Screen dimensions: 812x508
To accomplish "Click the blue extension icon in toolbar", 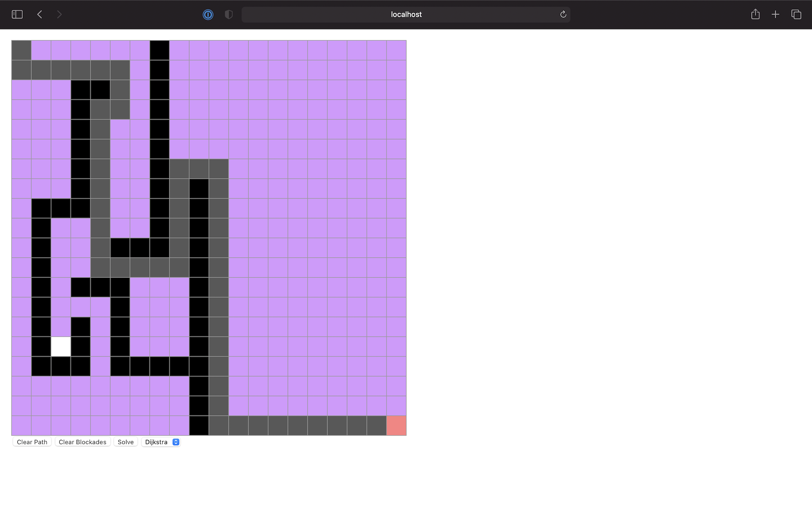I will 208,14.
